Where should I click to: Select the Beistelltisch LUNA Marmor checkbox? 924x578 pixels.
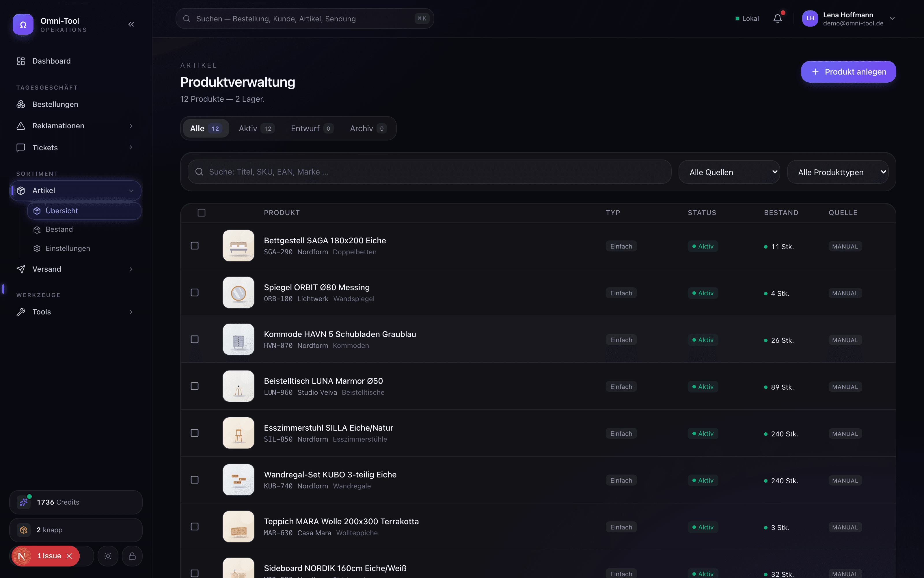195,386
